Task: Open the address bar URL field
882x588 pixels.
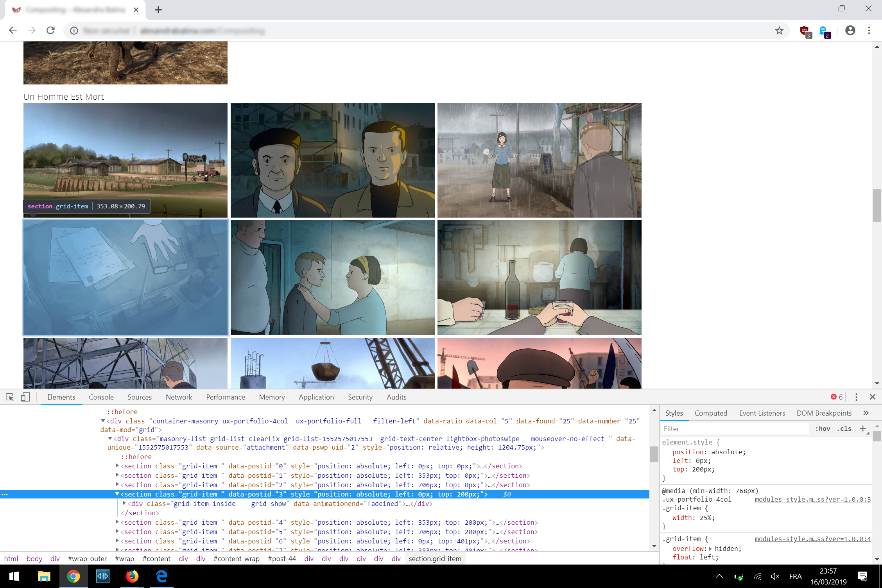Action: tap(426, 31)
